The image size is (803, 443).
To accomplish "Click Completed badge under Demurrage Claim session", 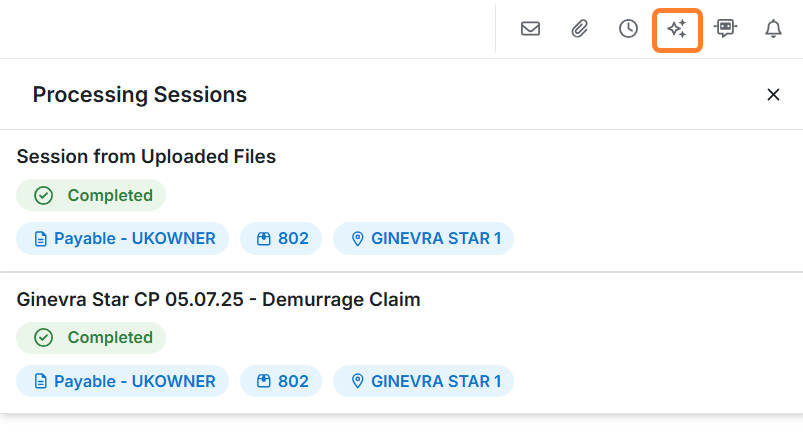I will (x=91, y=338).
